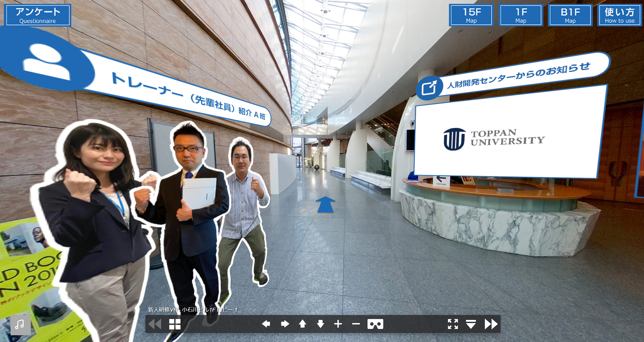Go to the previous scene
The height and width of the screenshot is (342, 644).
coord(155,324)
